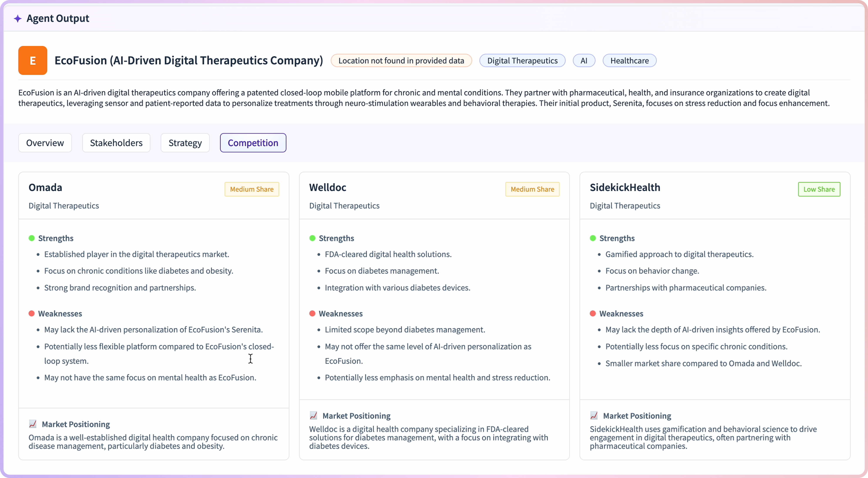
Task: Click the SidekickHealth market positioning description
Action: (x=703, y=438)
